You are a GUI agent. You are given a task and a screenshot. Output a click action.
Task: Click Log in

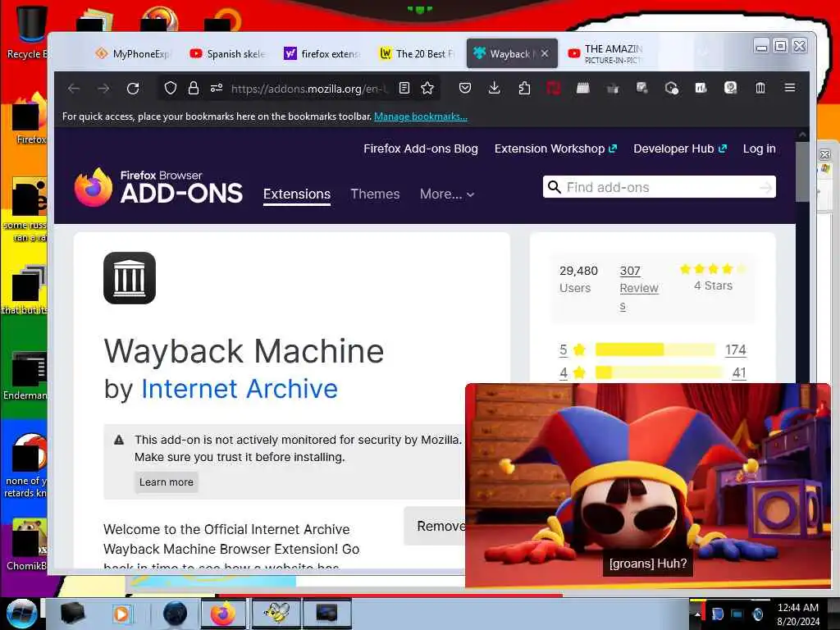tap(759, 149)
